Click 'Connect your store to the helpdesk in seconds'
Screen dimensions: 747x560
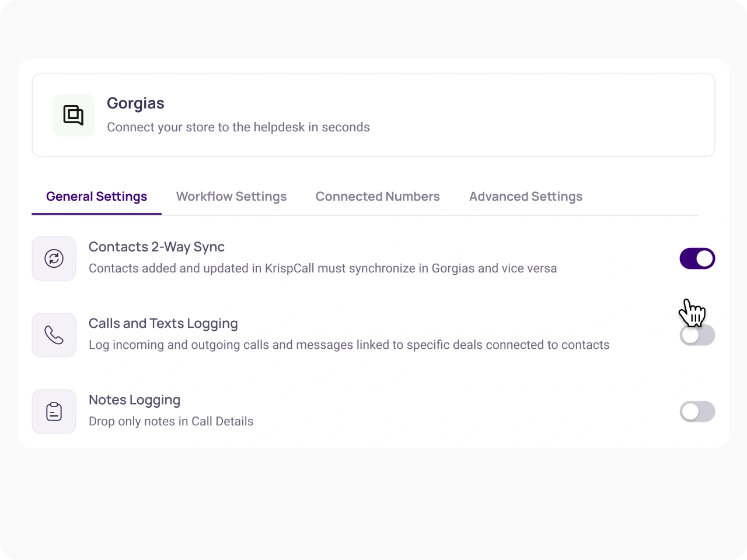click(x=238, y=127)
